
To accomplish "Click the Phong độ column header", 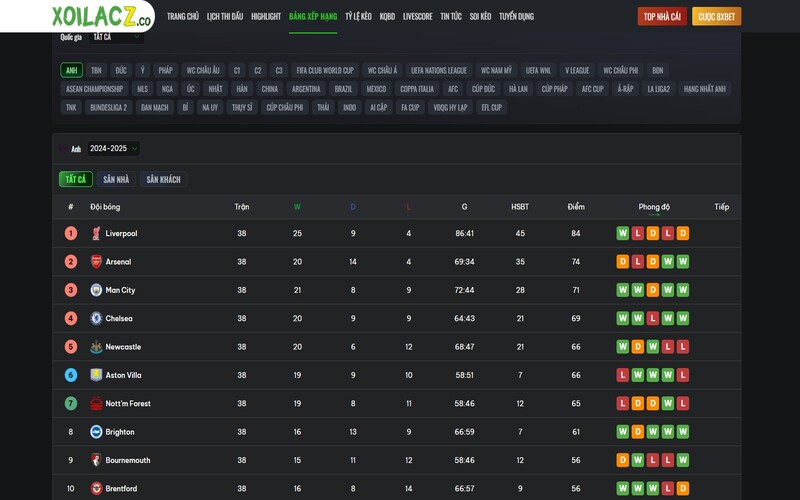I will pyautogui.click(x=654, y=207).
